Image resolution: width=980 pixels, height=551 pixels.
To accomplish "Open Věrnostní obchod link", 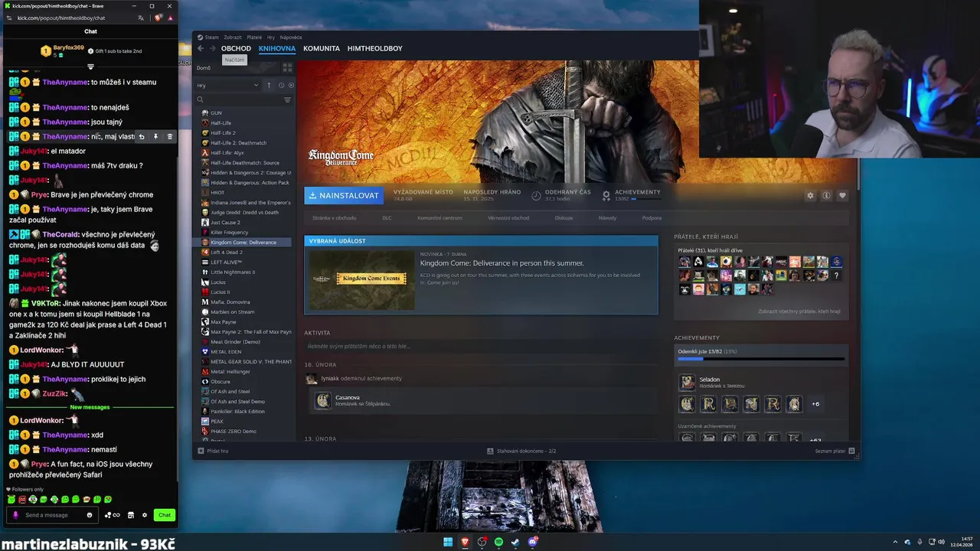I will pyautogui.click(x=508, y=218).
